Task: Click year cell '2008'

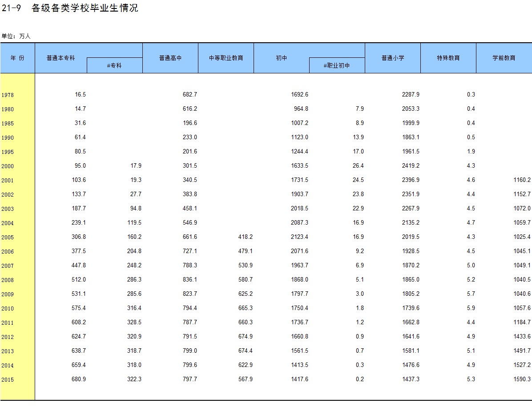Action: click(x=8, y=280)
